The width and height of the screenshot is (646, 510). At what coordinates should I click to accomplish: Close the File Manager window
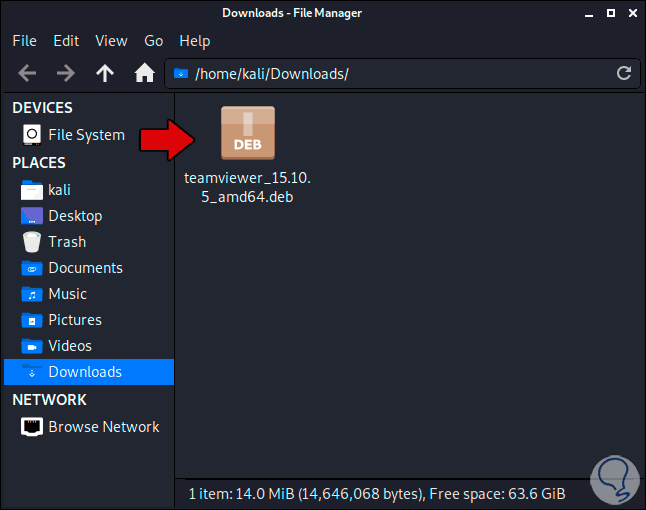tap(633, 13)
